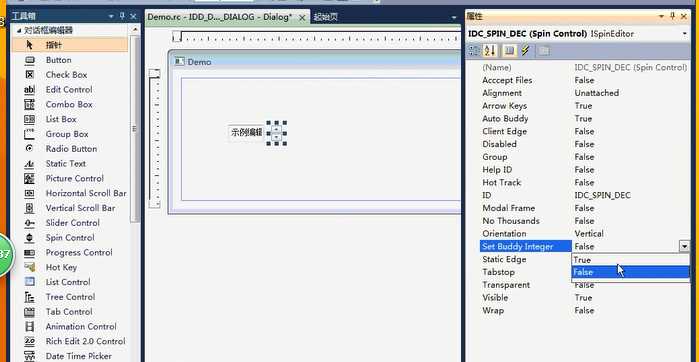Image resolution: width=699 pixels, height=362 pixels.
Task: Select the Tree Control icon
Action: [29, 297]
